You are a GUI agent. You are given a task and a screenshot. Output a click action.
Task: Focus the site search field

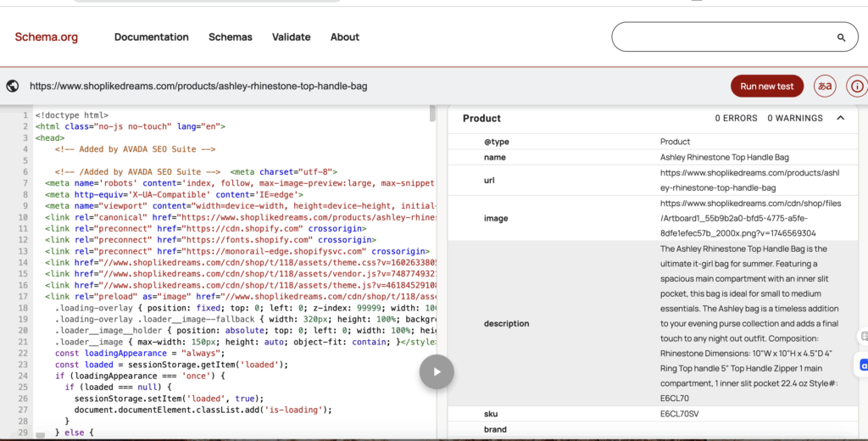pos(721,37)
